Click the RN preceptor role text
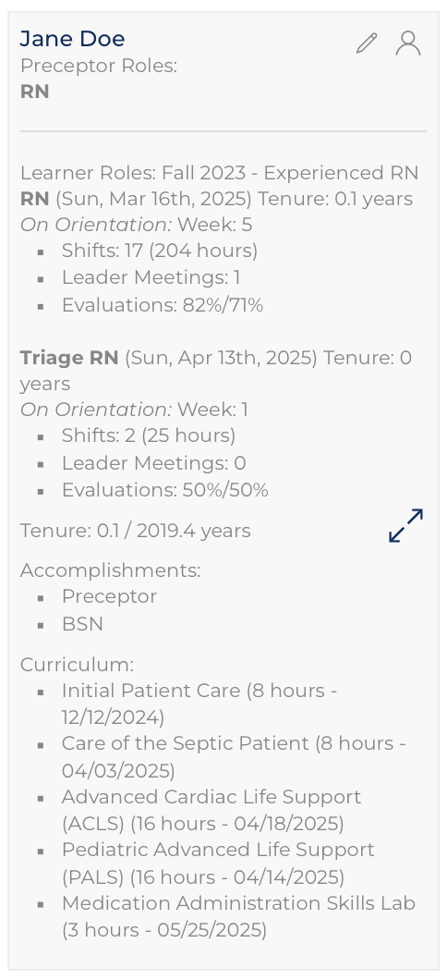 coord(34,92)
